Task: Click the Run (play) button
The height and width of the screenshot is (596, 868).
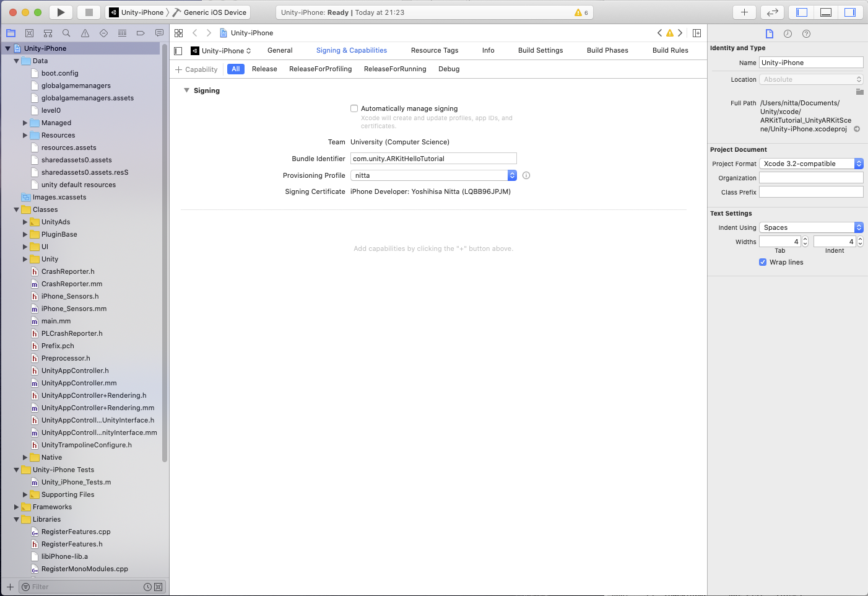Action: [60, 12]
